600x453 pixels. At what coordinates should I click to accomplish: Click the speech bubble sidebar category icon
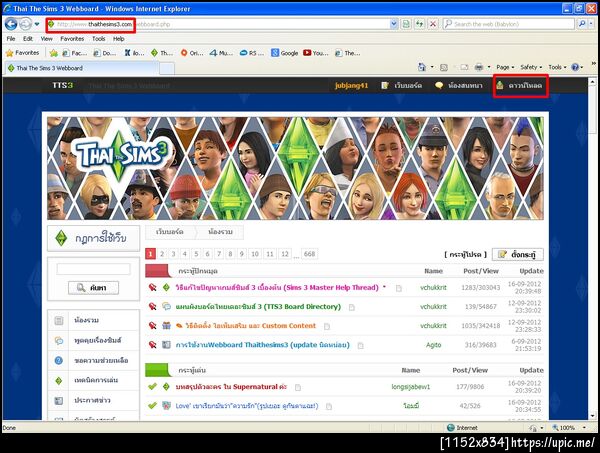point(59,340)
